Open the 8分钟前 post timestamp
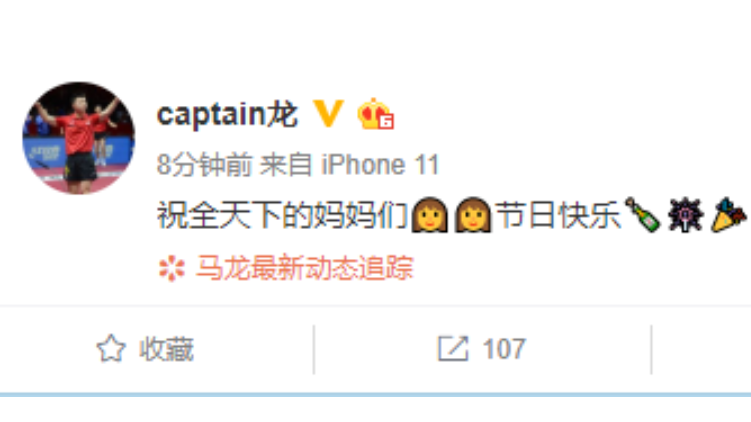 (x=205, y=165)
